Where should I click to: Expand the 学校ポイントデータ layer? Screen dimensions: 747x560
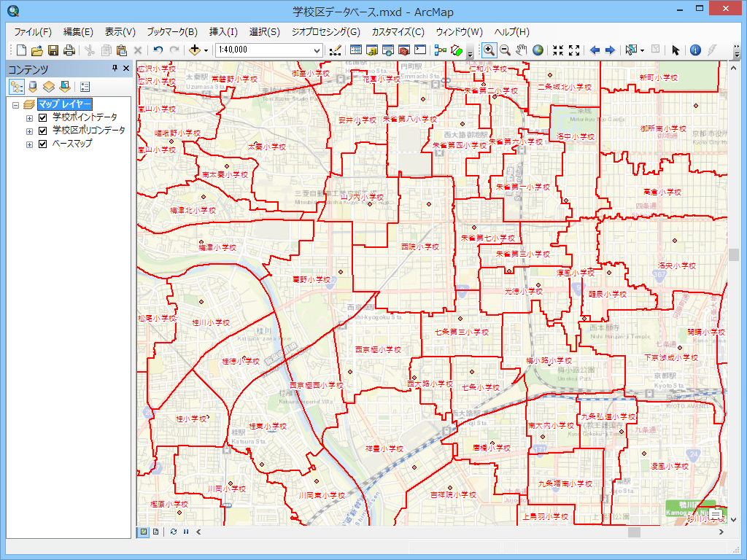pyautogui.click(x=29, y=118)
